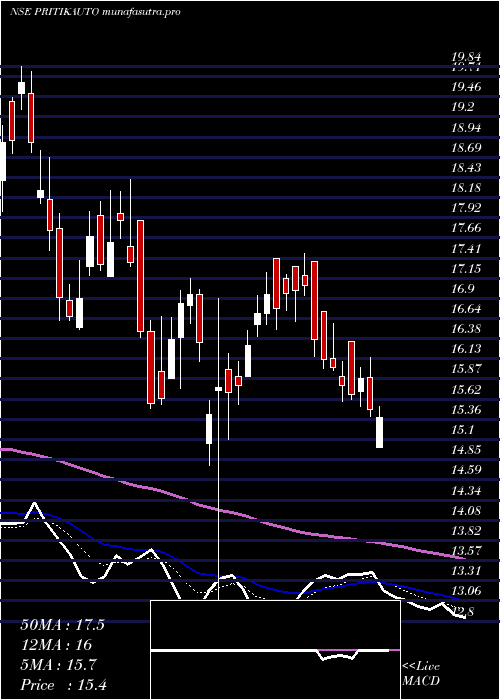Click the 14.59 price axis label
Screen dimensions: 500x700
click(466, 470)
